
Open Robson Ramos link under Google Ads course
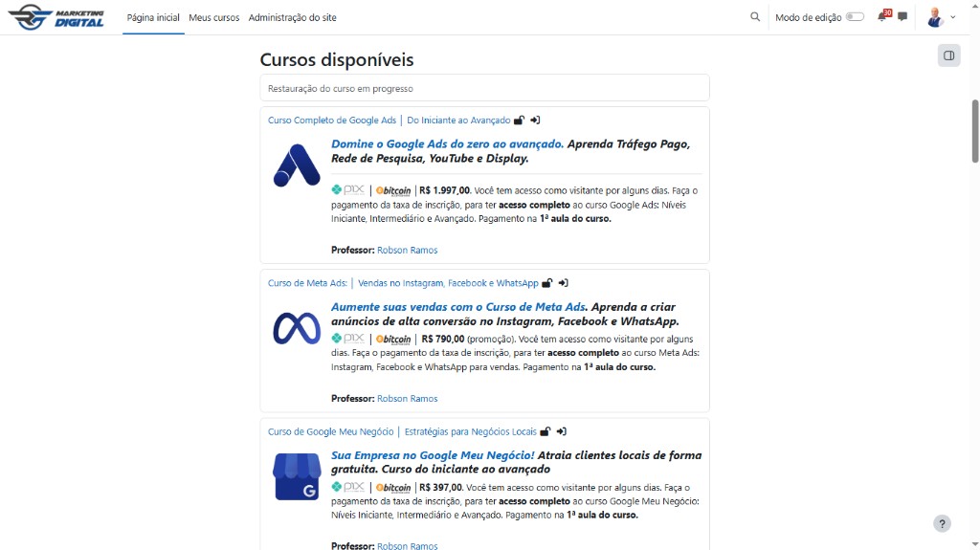(x=408, y=250)
